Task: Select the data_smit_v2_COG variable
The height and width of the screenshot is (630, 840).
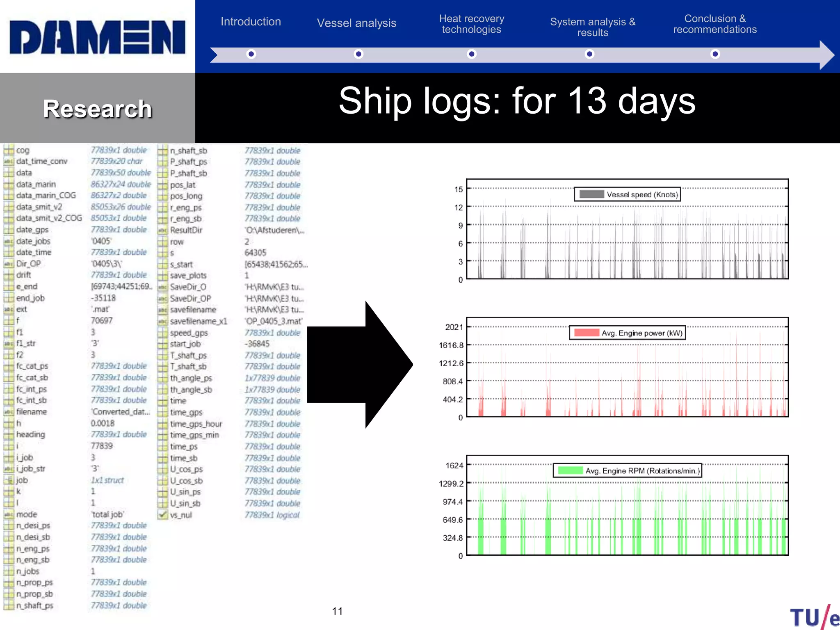Action: click(49, 218)
